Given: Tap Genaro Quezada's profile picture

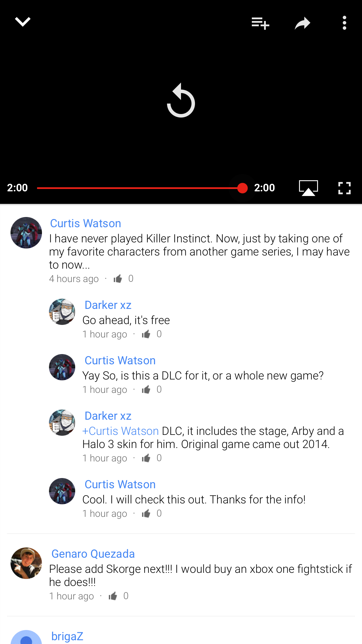Looking at the screenshot, I should pyautogui.click(x=26, y=563).
